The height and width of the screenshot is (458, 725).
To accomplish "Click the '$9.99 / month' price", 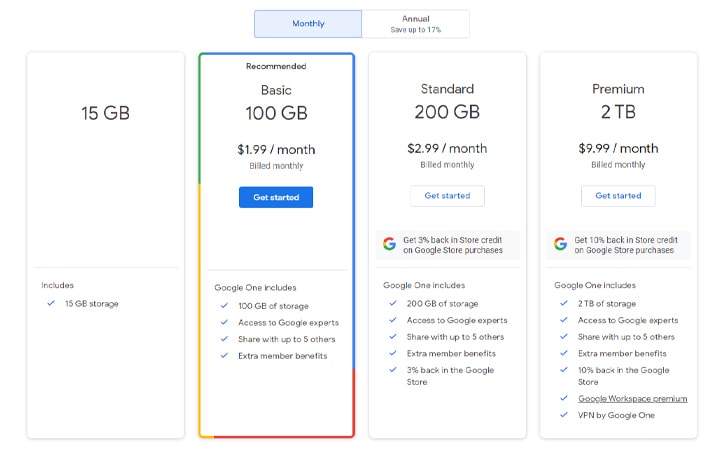I will 618,148.
